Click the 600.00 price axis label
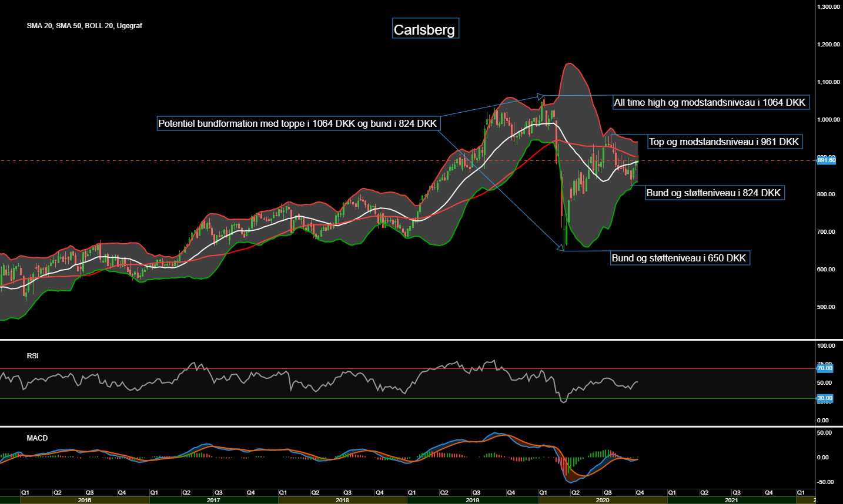The width and height of the screenshot is (843, 504). click(826, 270)
